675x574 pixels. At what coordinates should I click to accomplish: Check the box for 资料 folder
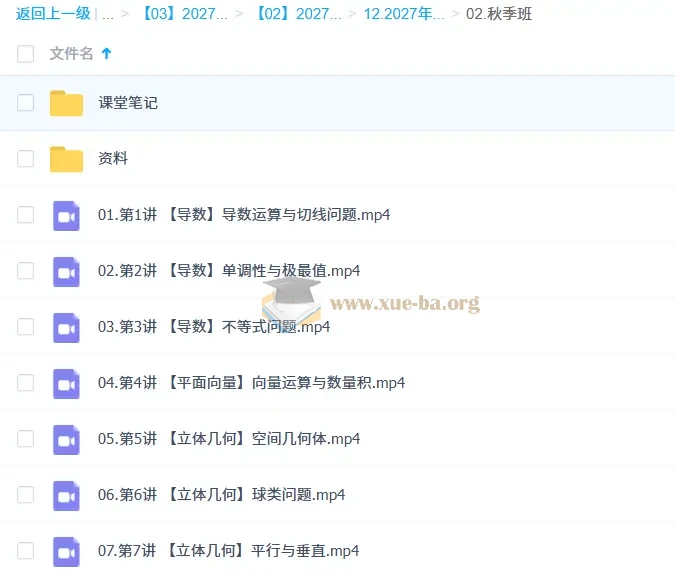pyautogui.click(x=25, y=158)
